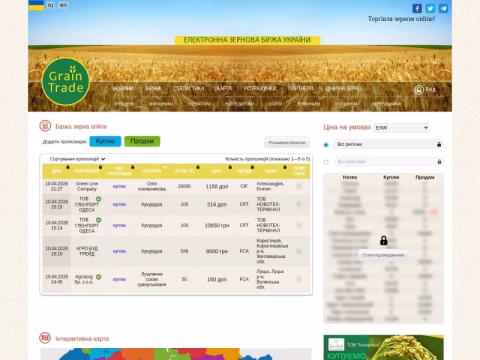Open the НОВИНИ menu item

[x=123, y=88]
